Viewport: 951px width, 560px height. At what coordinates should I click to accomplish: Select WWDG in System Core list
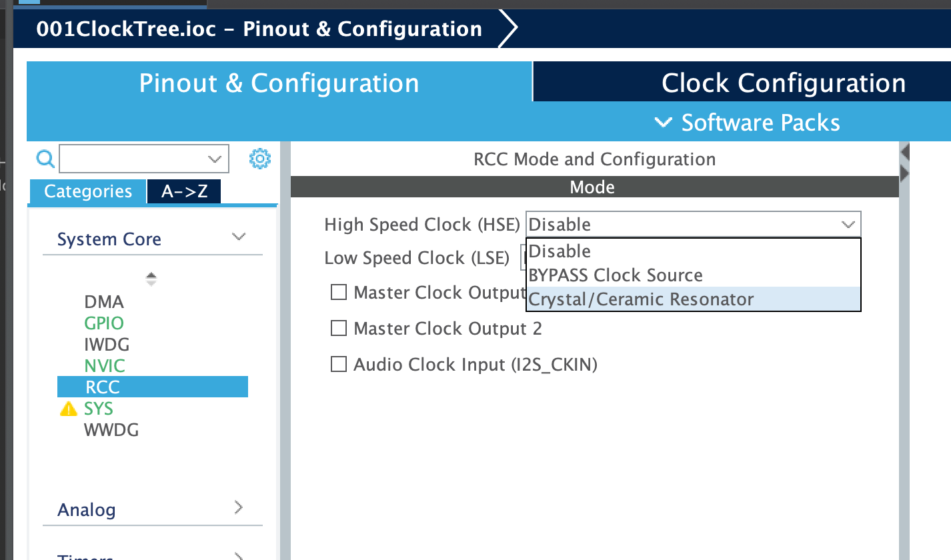click(x=111, y=430)
